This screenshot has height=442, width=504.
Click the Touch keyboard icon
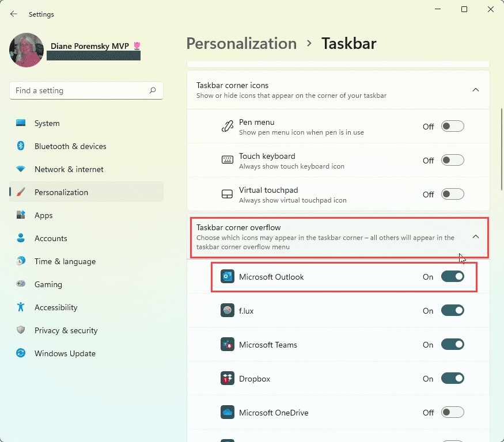pos(228,160)
